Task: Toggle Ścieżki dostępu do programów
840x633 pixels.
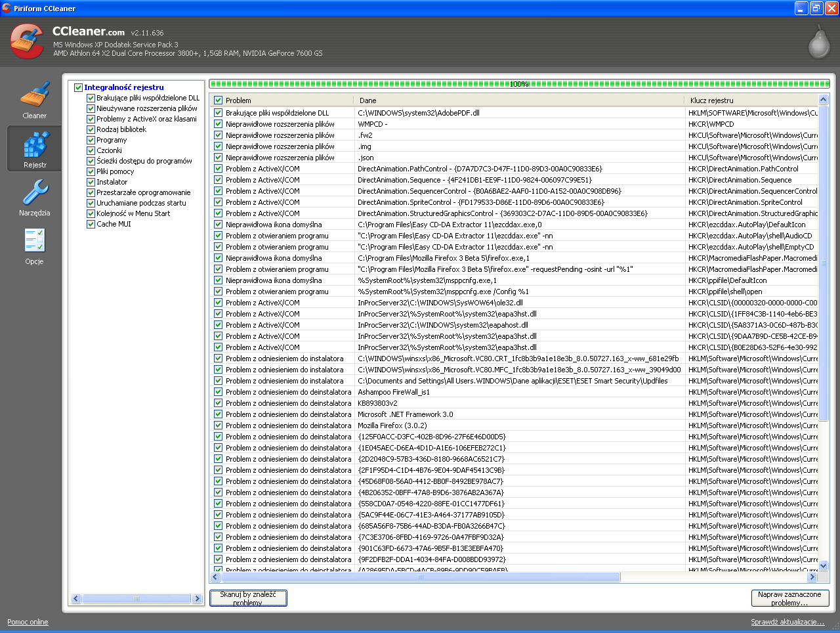Action: coord(91,161)
